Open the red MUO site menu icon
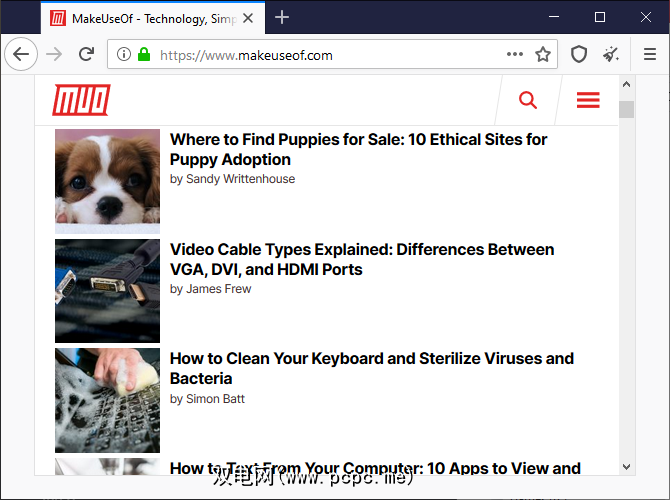670x500 pixels. pos(588,100)
